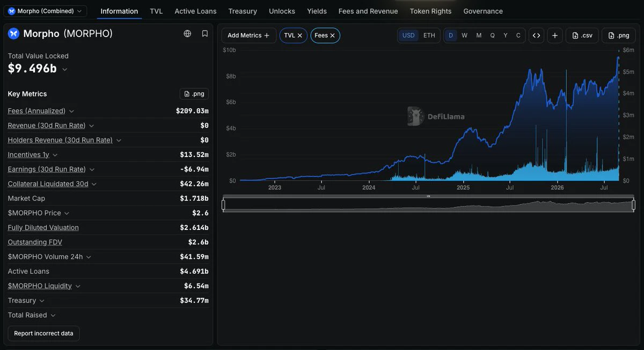Click the Morpho logo in the header card
The width and height of the screenshot is (644, 350).
pos(13,34)
